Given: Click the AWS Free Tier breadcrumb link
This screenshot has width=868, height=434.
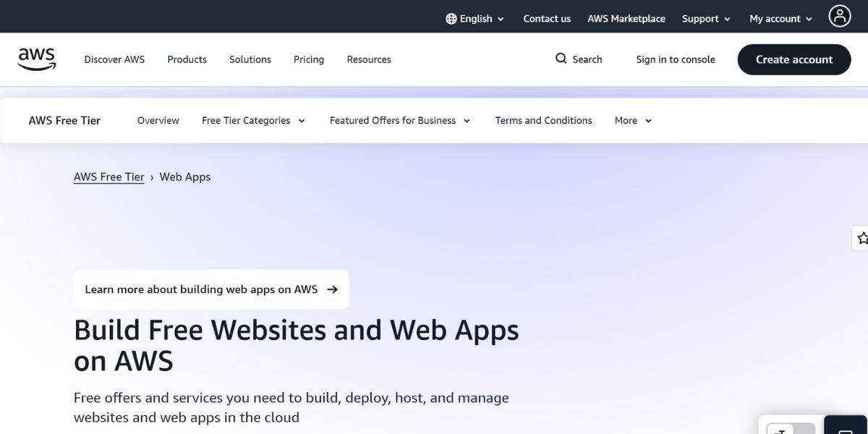Looking at the screenshot, I should [x=109, y=176].
